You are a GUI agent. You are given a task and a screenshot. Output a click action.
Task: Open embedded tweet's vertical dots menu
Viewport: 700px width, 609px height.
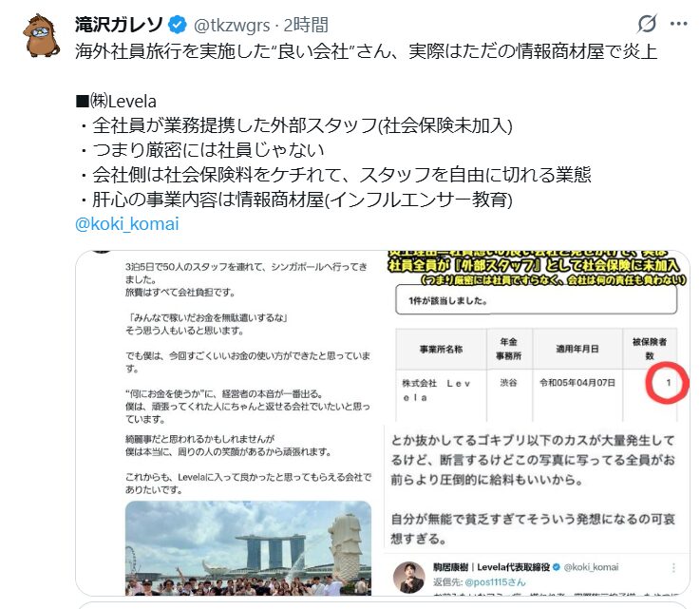tap(673, 567)
